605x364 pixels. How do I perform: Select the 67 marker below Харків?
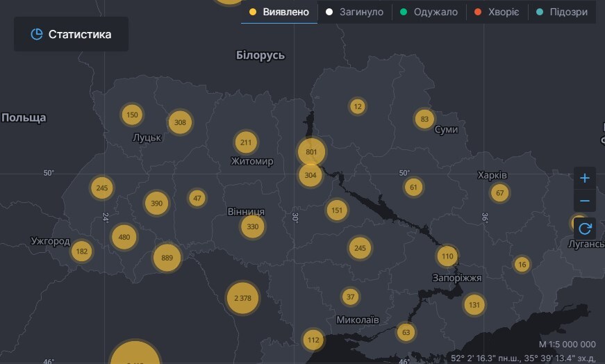click(x=500, y=192)
